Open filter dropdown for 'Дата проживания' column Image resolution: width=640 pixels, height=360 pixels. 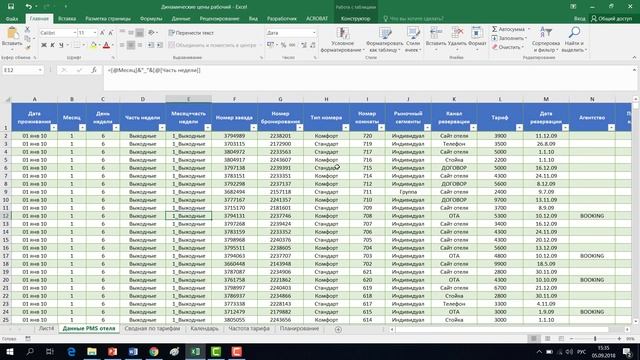pos(53,128)
